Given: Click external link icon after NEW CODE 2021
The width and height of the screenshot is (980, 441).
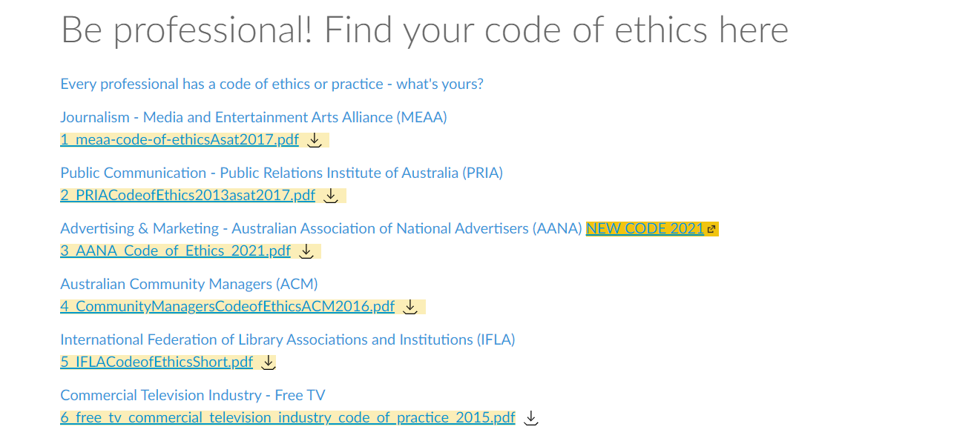Looking at the screenshot, I should click(711, 230).
